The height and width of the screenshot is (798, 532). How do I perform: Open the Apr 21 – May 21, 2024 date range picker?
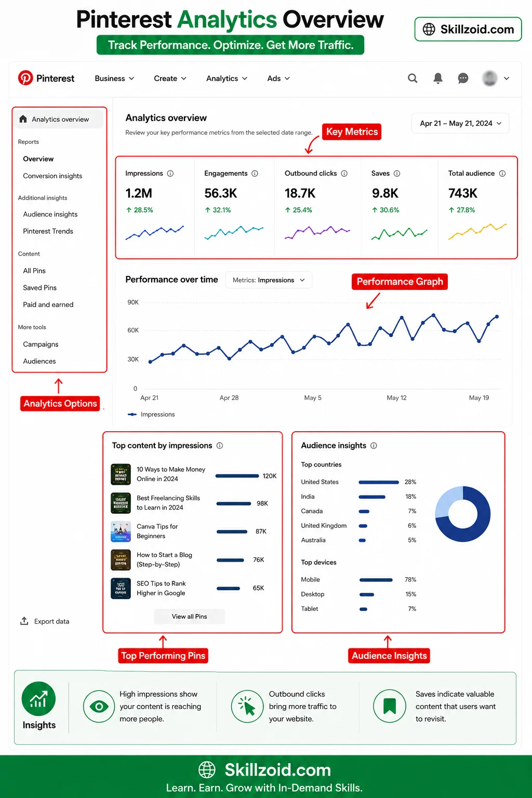(460, 123)
